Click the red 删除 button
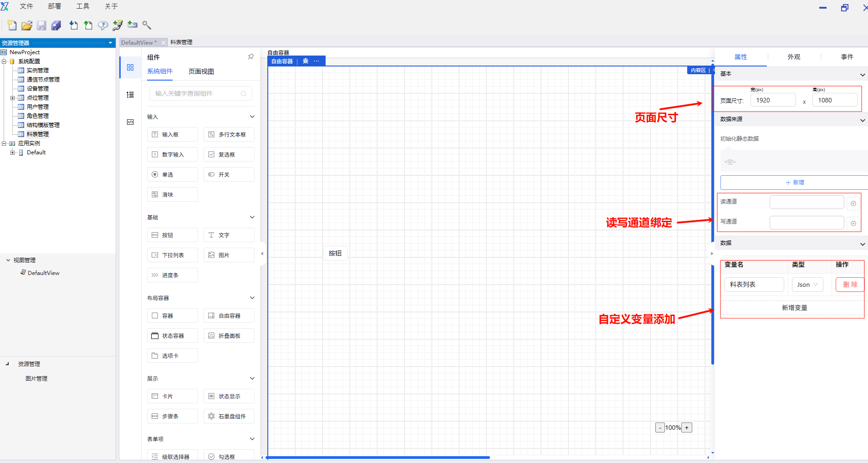Viewport: 868px width, 463px height. point(849,285)
